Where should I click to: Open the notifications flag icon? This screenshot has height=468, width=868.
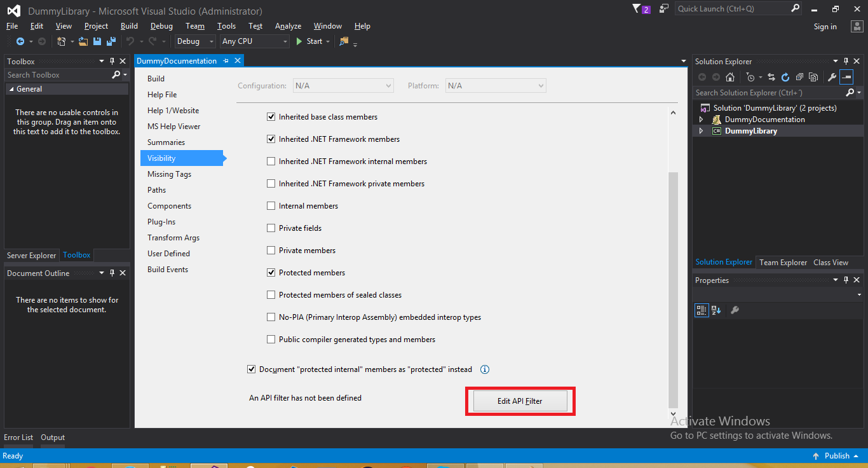pos(641,9)
